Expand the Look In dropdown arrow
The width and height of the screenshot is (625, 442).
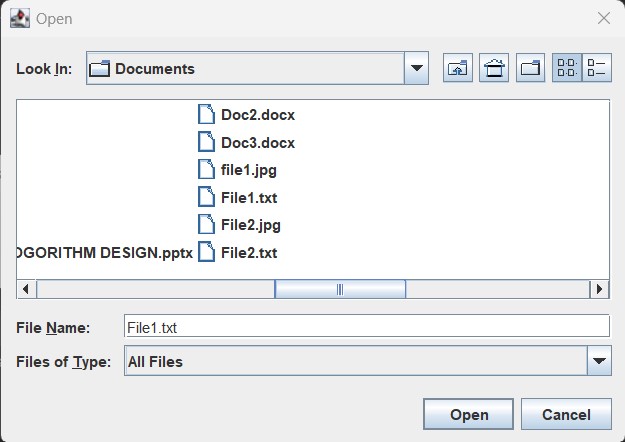tap(417, 68)
